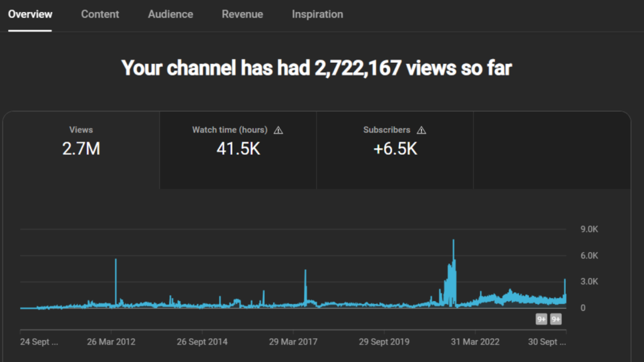Click the 24 Sept axis date label
Screen dimensions: 644x362
tap(39, 342)
